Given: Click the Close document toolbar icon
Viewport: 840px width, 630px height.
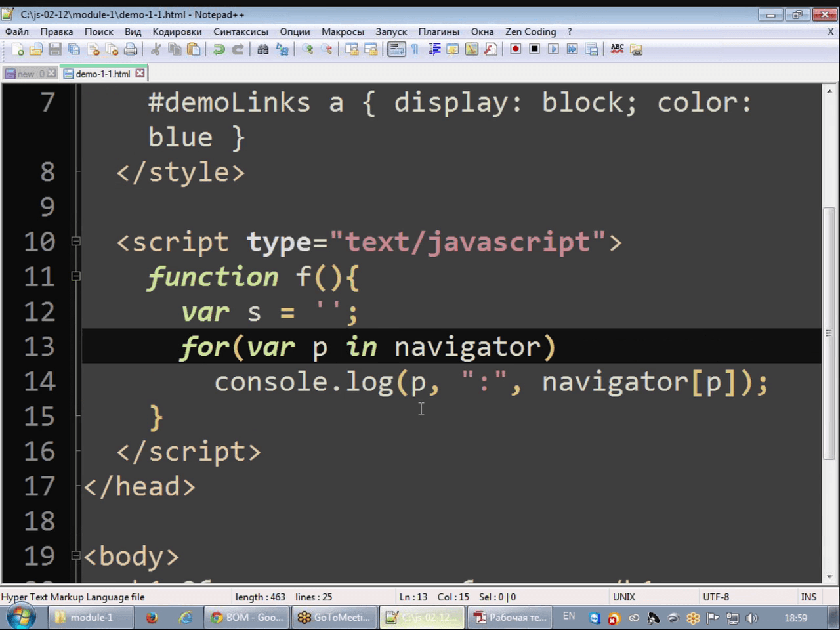Looking at the screenshot, I should (93, 49).
